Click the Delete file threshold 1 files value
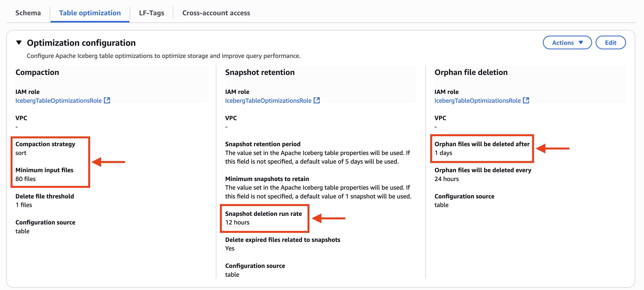This screenshot has width=644, height=290. coord(24,205)
